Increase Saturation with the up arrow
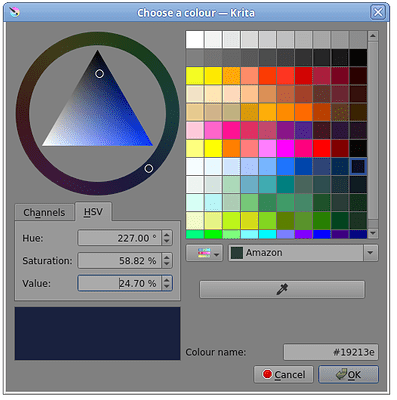 pyautogui.click(x=167, y=257)
